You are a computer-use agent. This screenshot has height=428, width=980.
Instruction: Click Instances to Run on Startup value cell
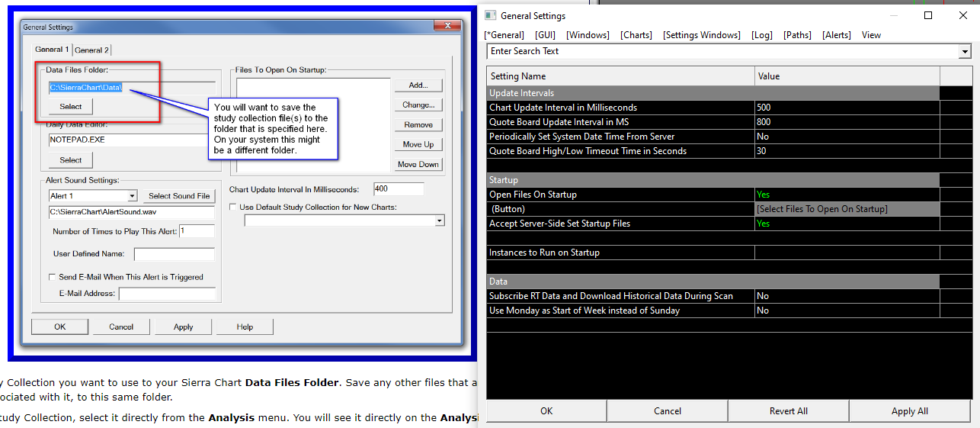click(x=847, y=253)
